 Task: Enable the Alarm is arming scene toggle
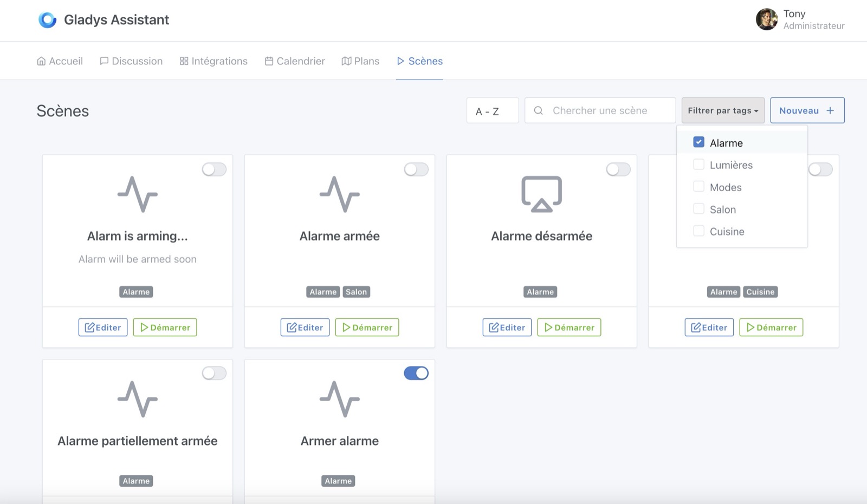(x=214, y=169)
